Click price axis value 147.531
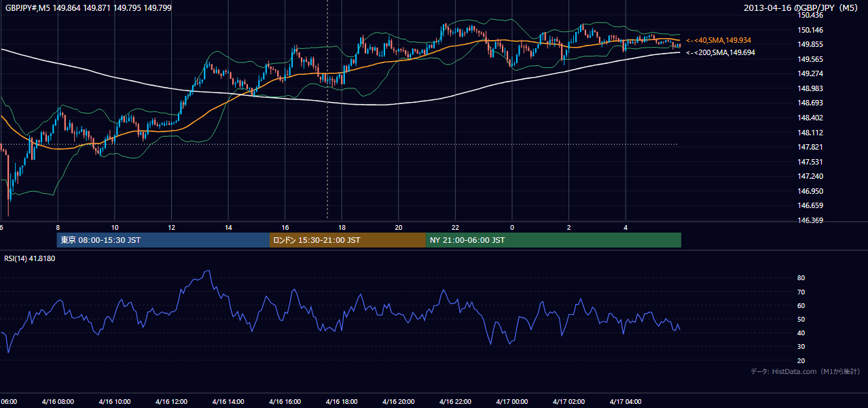The image size is (868, 408). [811, 162]
